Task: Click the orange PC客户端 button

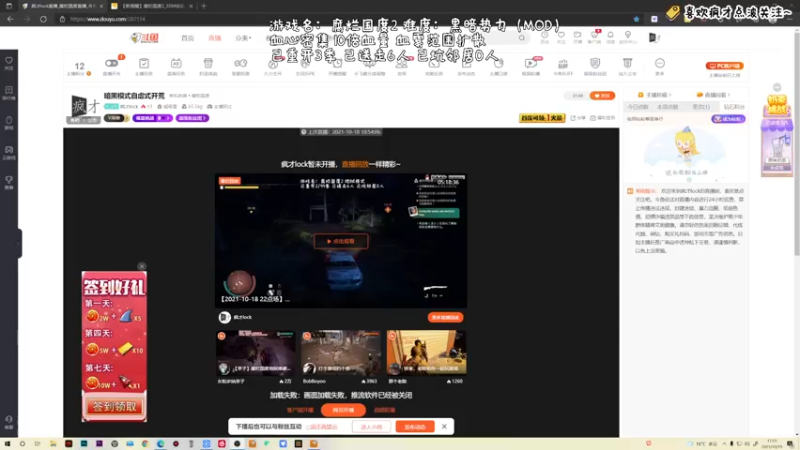Action: (x=724, y=66)
